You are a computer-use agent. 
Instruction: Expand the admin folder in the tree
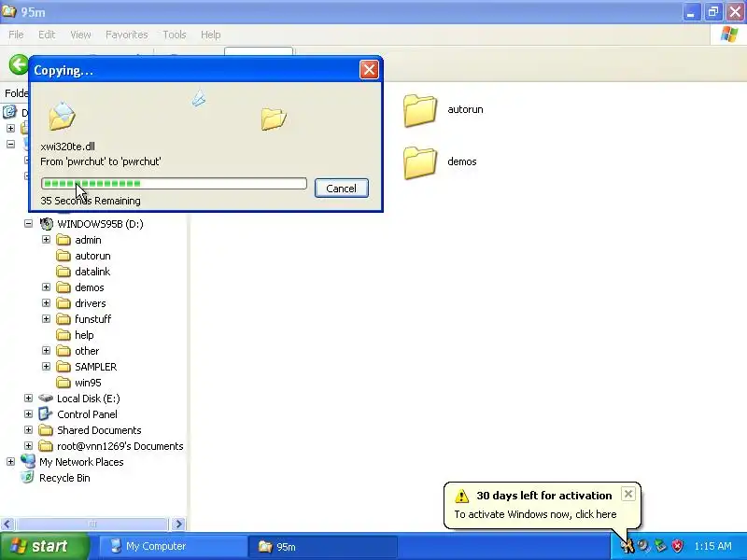(x=46, y=240)
